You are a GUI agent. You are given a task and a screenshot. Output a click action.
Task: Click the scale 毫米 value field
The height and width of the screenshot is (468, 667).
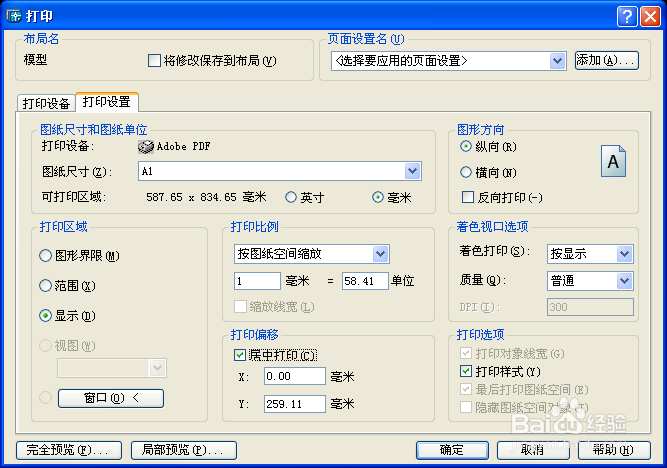tap(257, 281)
